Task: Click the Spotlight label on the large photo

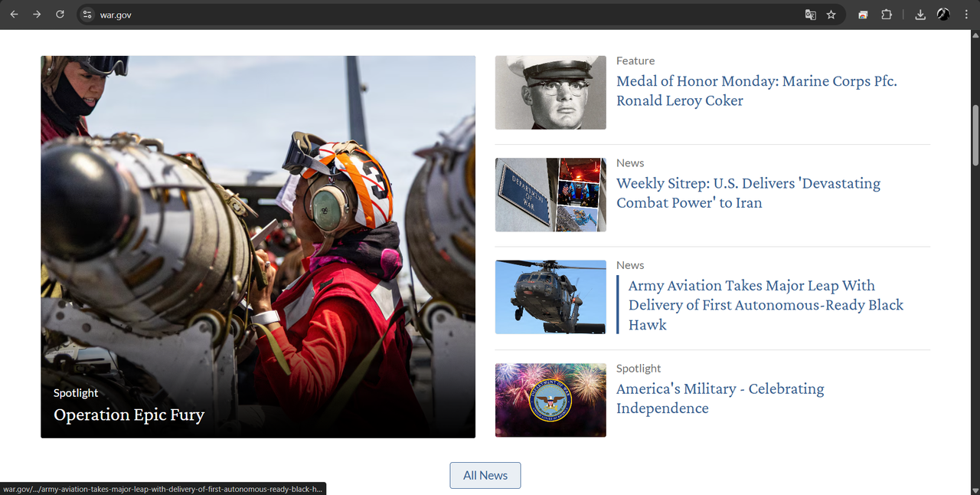Action: (76, 393)
